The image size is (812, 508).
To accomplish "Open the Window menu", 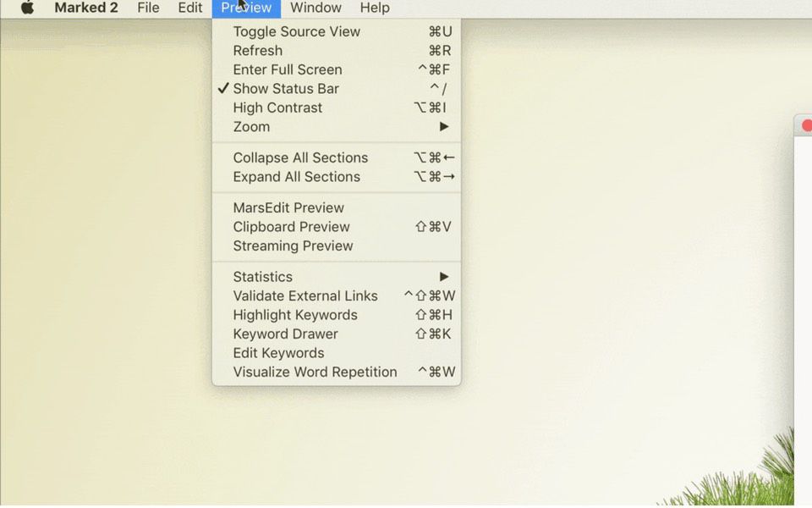I will (x=315, y=8).
